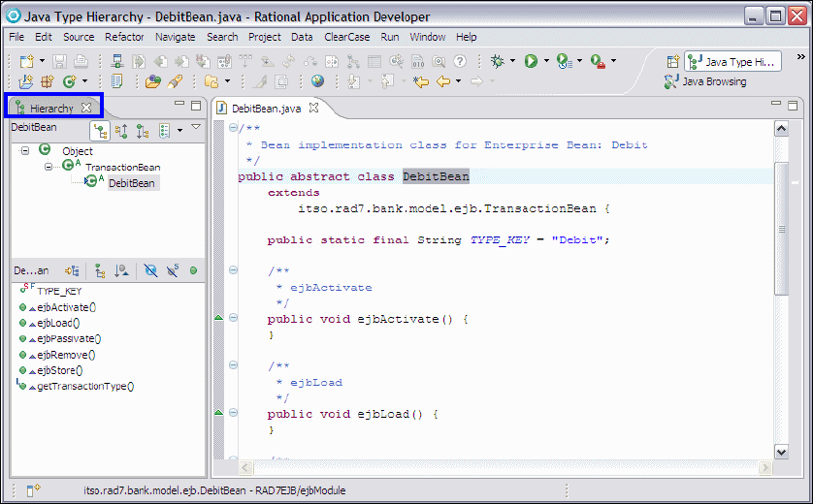Open the Refactor menu
Viewport: 813px width, 504px height.
tap(124, 37)
